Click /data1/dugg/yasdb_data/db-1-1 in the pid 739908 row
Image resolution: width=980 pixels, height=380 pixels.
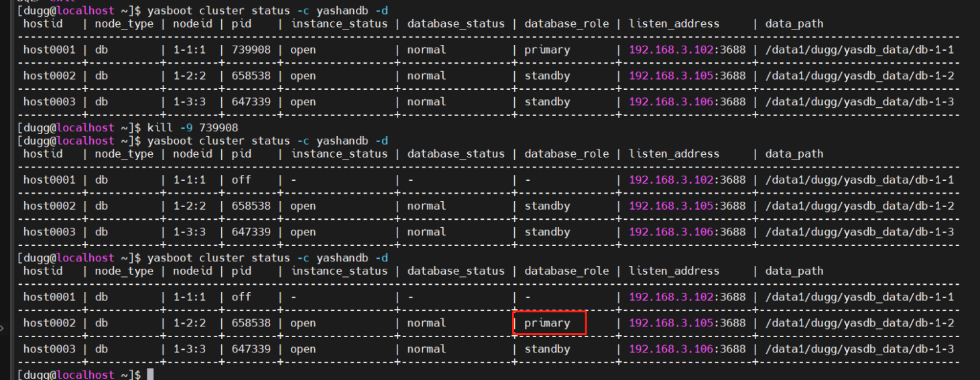[859, 50]
